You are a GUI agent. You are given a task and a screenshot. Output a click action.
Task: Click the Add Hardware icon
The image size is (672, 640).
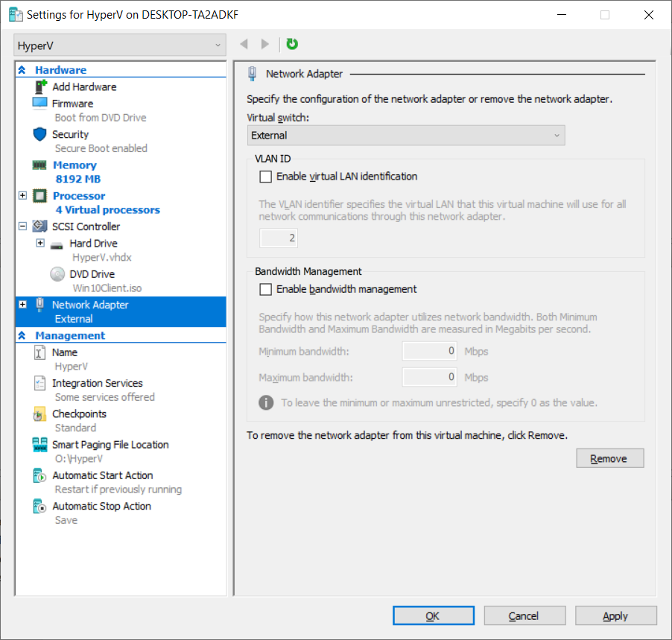pos(40,86)
